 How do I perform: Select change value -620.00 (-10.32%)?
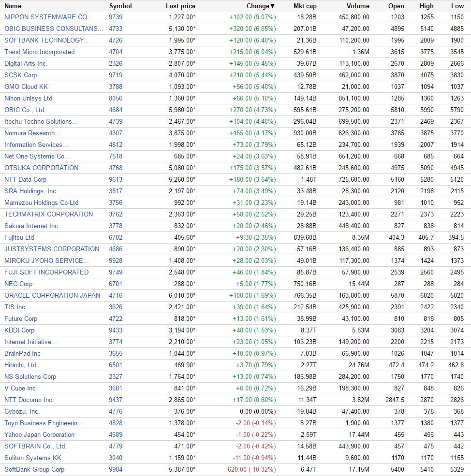(x=251, y=469)
